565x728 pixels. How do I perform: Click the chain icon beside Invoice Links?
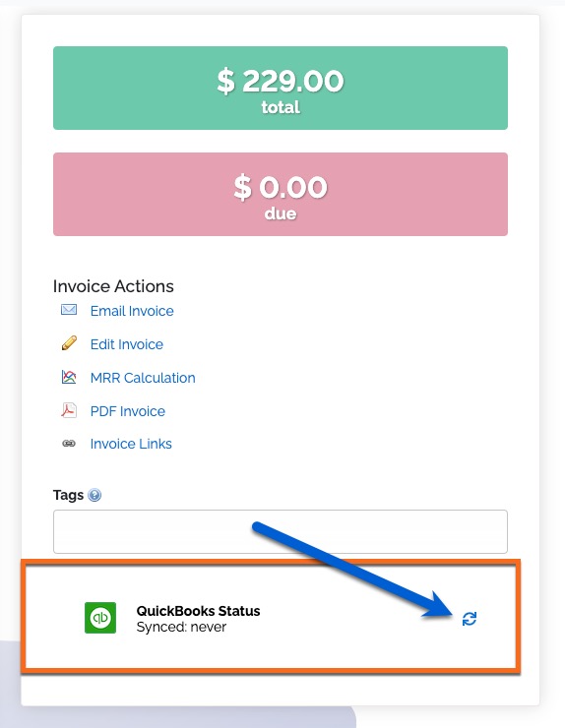69,444
